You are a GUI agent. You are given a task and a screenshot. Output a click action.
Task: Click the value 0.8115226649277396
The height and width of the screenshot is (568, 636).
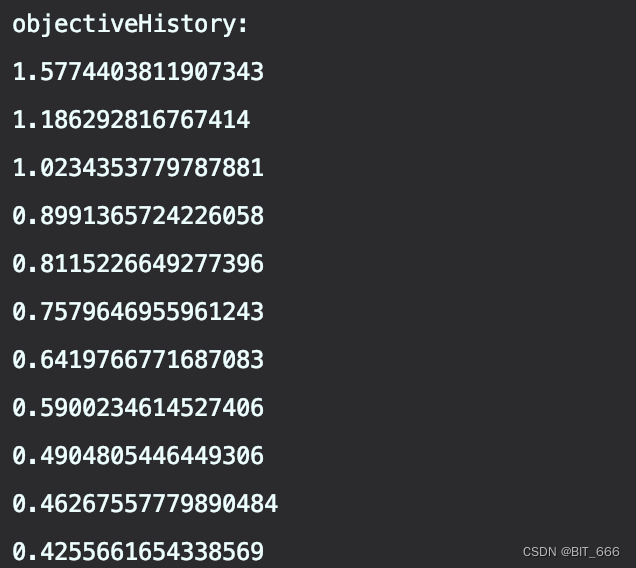click(x=138, y=264)
